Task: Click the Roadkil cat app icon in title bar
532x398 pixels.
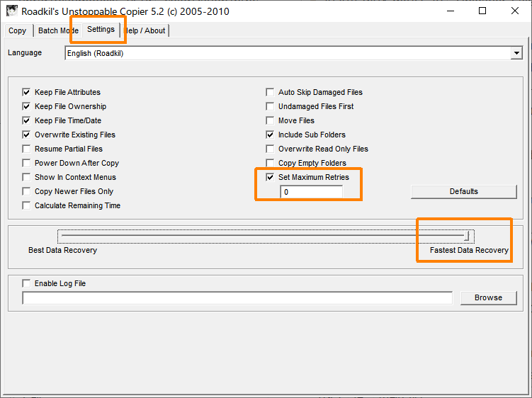Action: coord(11,11)
